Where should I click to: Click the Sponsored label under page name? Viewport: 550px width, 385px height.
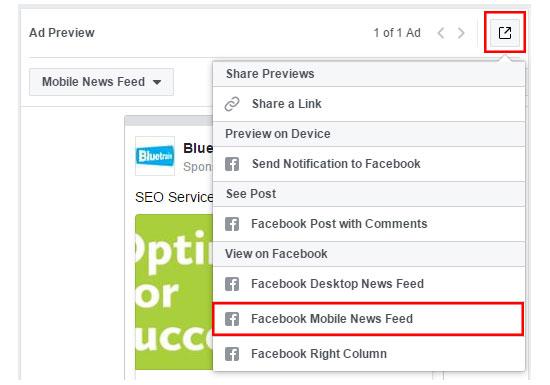[198, 167]
